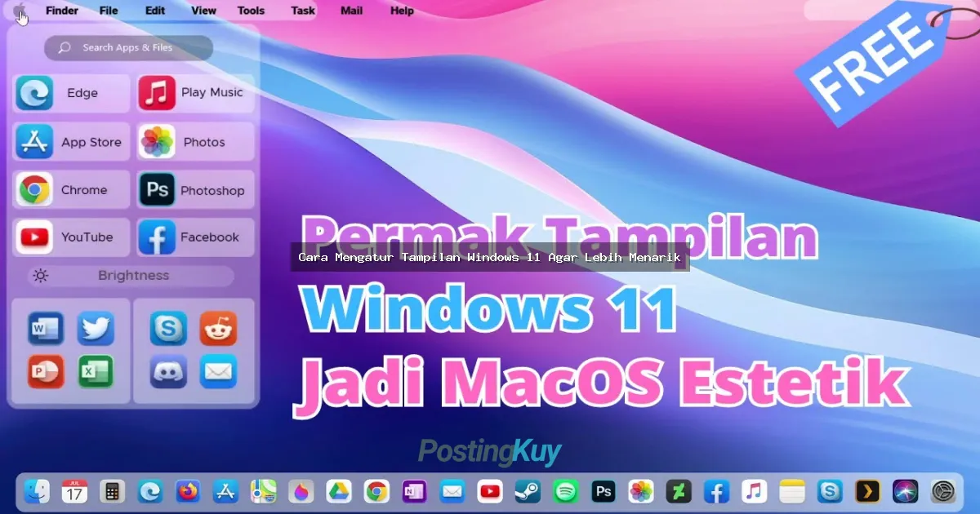Viewport: 980px width, 514px height.
Task: Open App Store from the dock
Action: (x=225, y=491)
